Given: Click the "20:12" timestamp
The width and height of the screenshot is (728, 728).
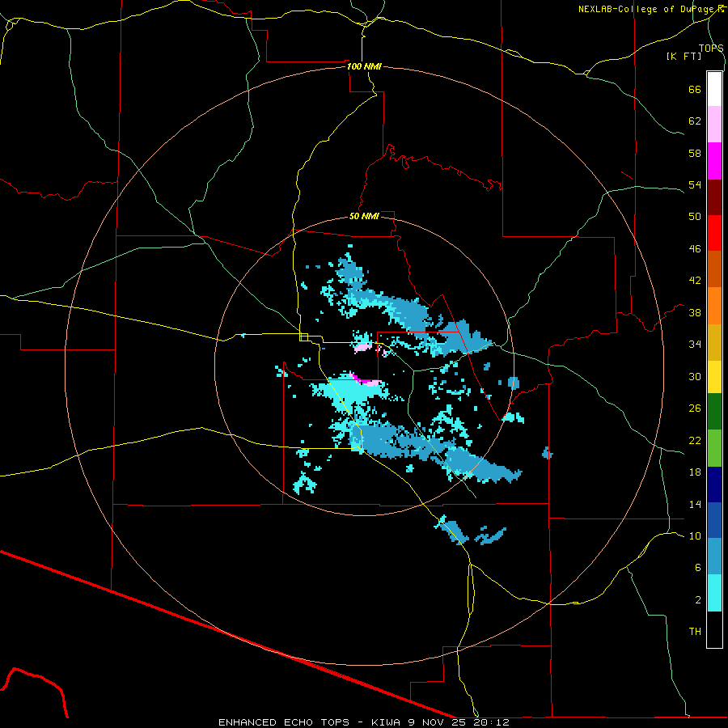Looking at the screenshot, I should (492, 722).
